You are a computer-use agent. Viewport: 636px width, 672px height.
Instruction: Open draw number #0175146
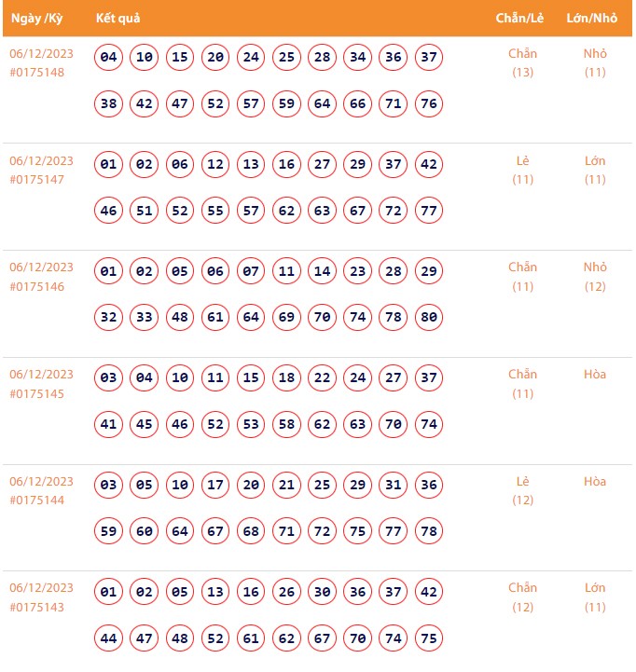click(x=38, y=286)
